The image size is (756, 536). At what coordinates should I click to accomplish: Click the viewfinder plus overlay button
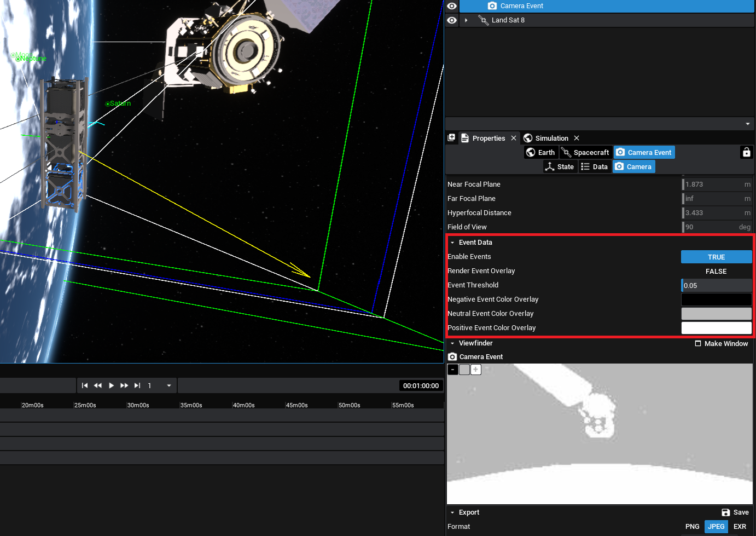pyautogui.click(x=476, y=370)
